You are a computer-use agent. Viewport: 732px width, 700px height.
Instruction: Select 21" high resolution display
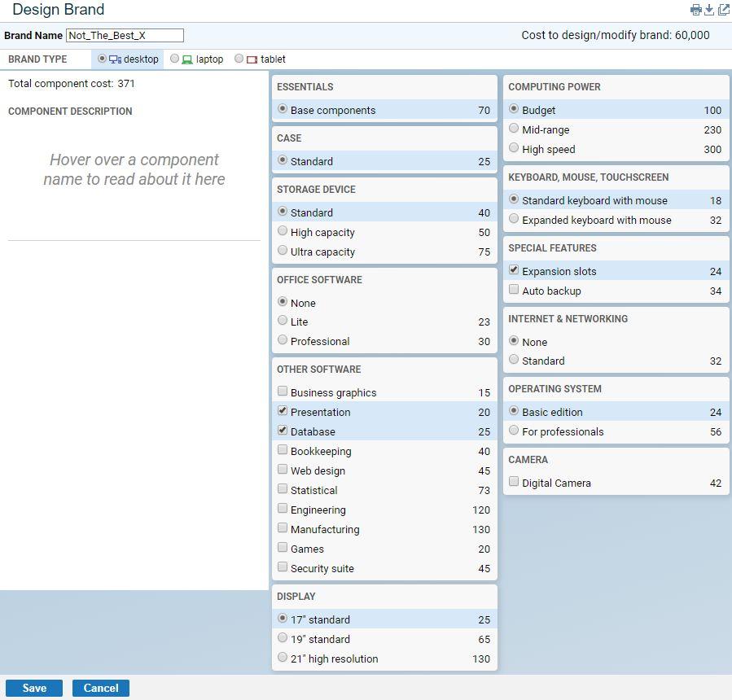[282, 657]
